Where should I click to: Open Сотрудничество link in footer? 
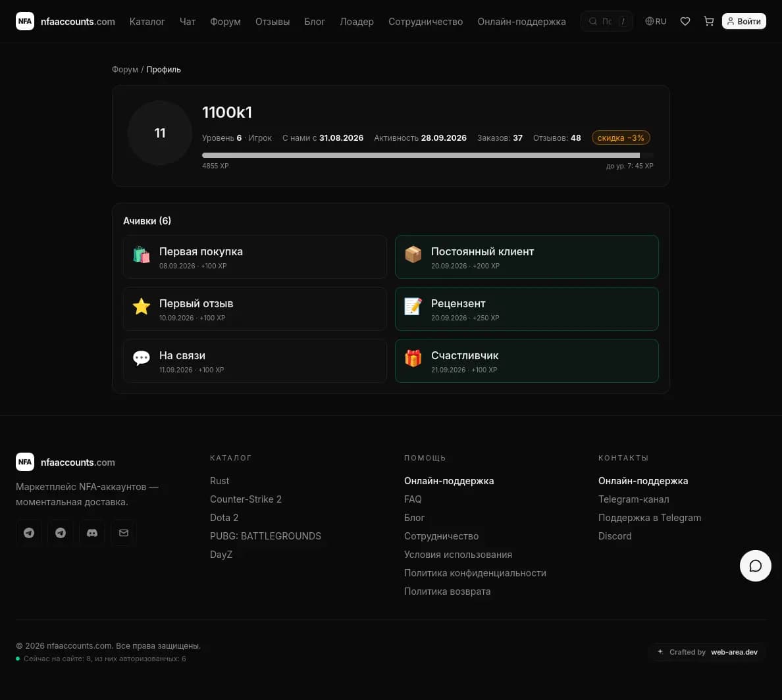click(x=441, y=536)
